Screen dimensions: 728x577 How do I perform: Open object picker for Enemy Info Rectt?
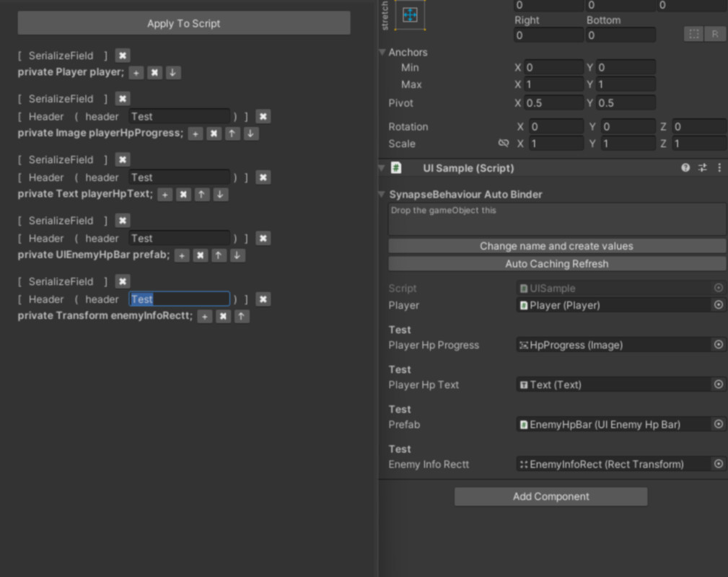coord(719,464)
